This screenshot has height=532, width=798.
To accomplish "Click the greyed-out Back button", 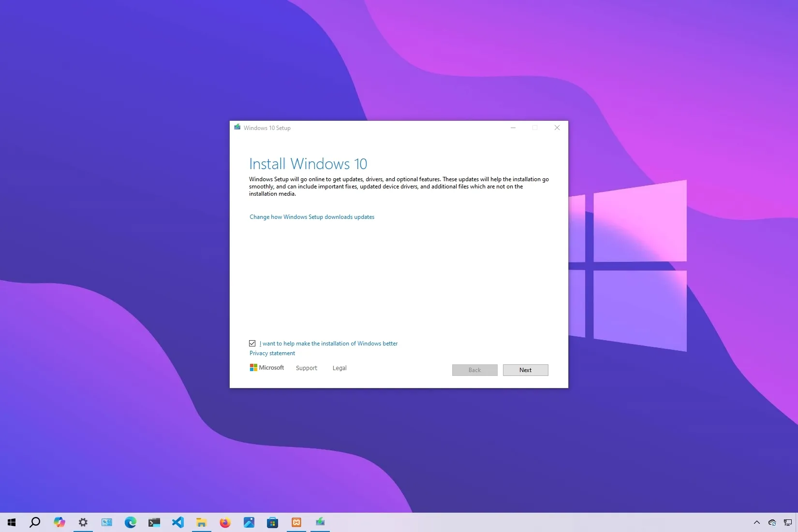I will tap(474, 370).
